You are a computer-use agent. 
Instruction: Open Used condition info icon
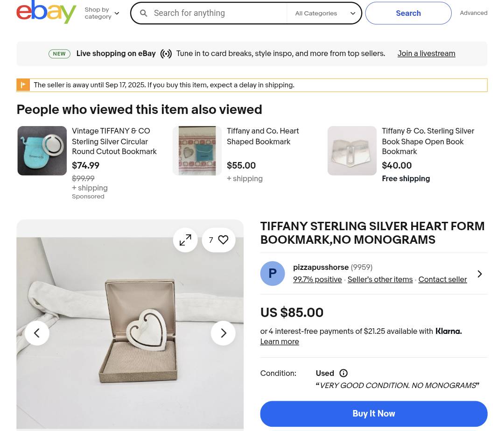click(343, 373)
